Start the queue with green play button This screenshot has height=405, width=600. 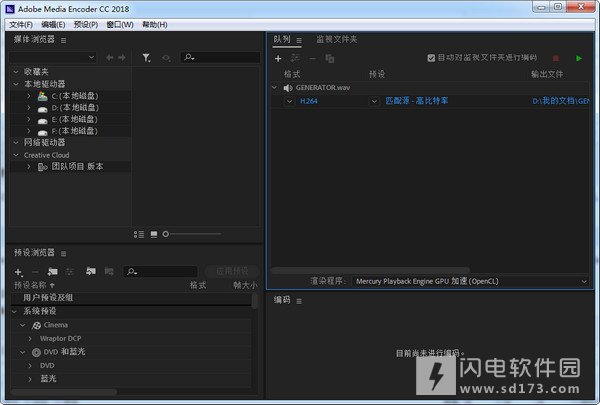(579, 58)
